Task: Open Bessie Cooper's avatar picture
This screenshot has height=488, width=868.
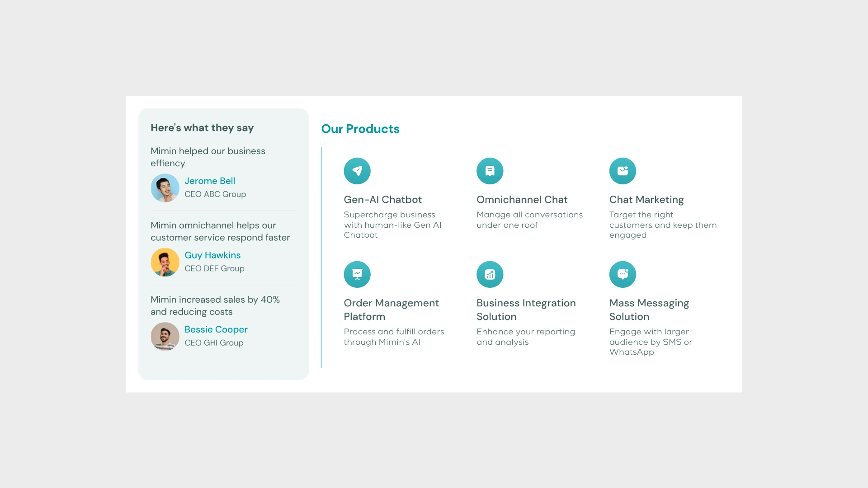Action: [x=165, y=336]
